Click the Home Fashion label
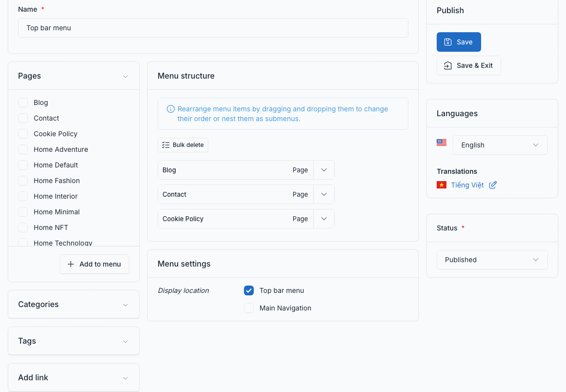This screenshot has width=566, height=392. pos(57,181)
